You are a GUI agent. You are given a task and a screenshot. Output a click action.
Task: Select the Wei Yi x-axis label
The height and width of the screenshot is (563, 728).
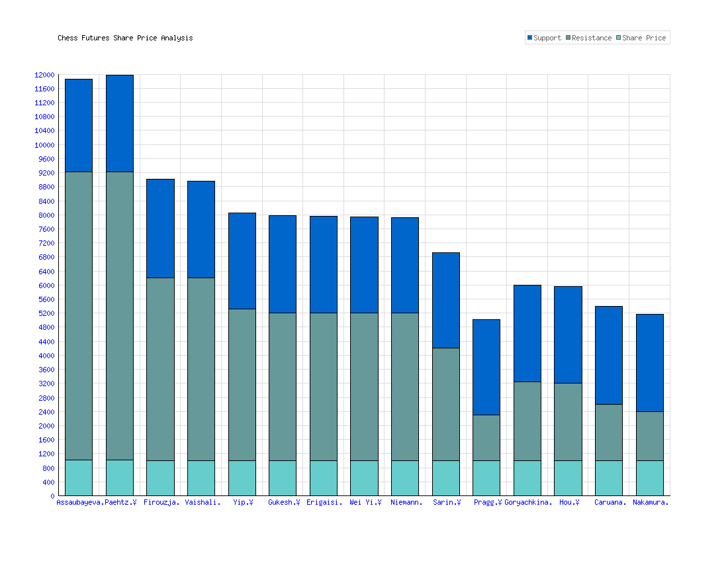pos(365,502)
